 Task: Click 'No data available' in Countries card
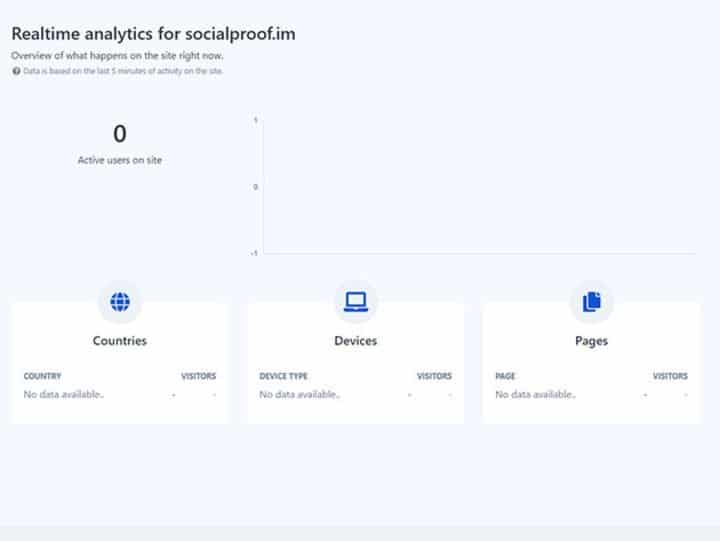pyautogui.click(x=63, y=395)
